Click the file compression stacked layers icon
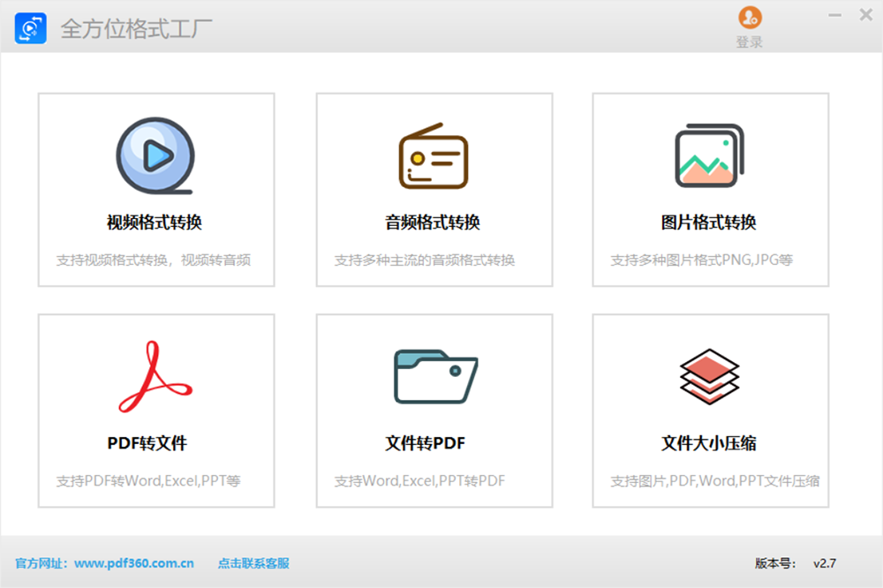Viewport: 883px width, 588px height. point(709,375)
